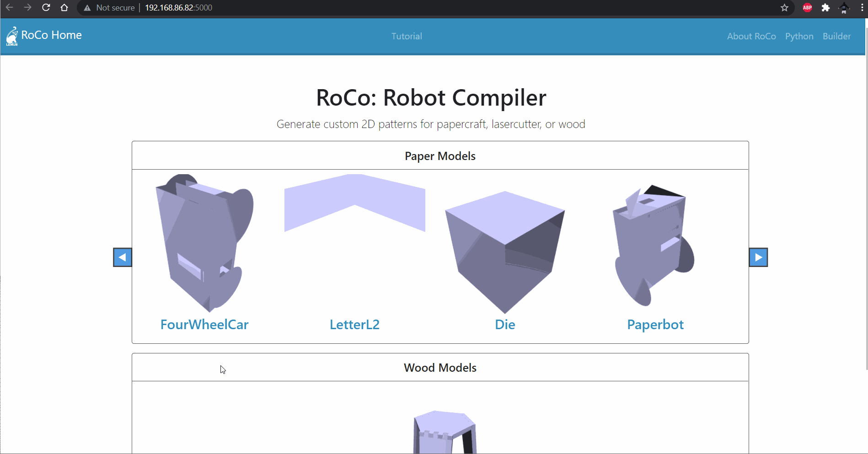Reload the page with the refresh icon
Screen dimensions: 868x454
coord(46,8)
